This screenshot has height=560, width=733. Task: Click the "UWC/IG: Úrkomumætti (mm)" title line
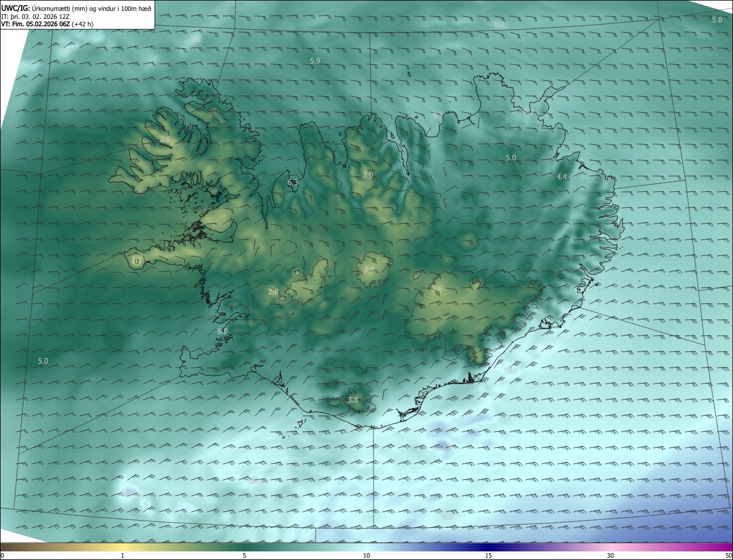(x=76, y=8)
